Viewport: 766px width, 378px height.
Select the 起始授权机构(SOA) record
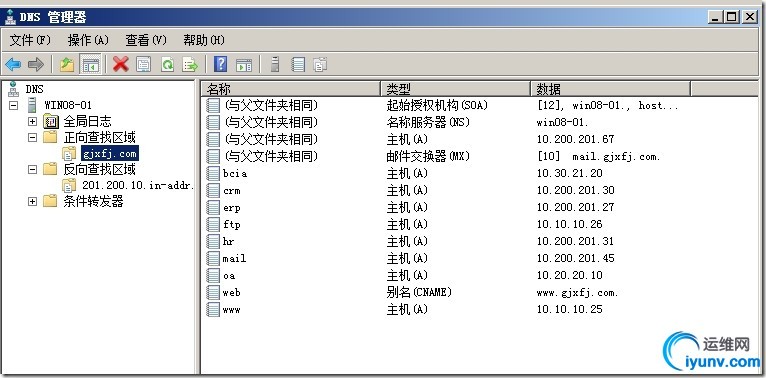(437, 105)
